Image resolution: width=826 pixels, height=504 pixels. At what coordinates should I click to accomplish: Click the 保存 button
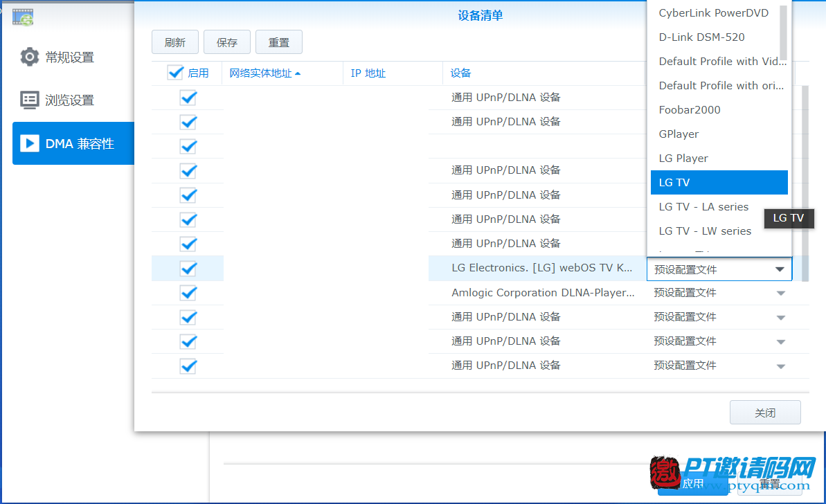pos(227,42)
